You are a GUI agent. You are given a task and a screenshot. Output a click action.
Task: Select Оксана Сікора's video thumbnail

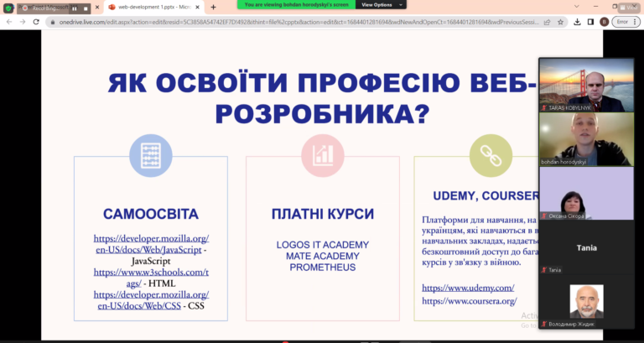pyautogui.click(x=585, y=194)
